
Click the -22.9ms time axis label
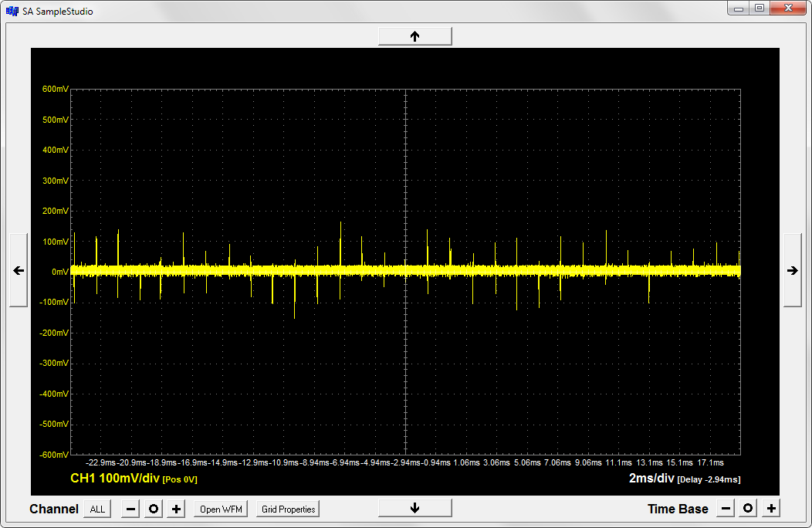pyautogui.click(x=101, y=462)
